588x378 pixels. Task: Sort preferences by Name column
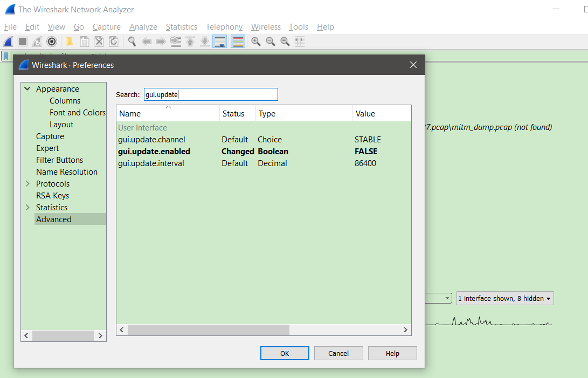[168, 113]
